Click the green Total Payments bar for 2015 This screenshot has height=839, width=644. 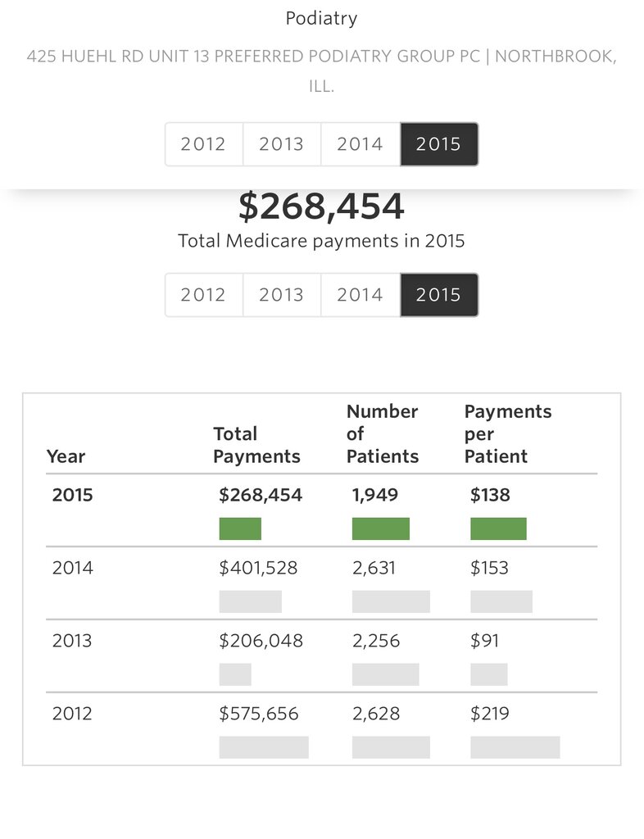pyautogui.click(x=240, y=528)
